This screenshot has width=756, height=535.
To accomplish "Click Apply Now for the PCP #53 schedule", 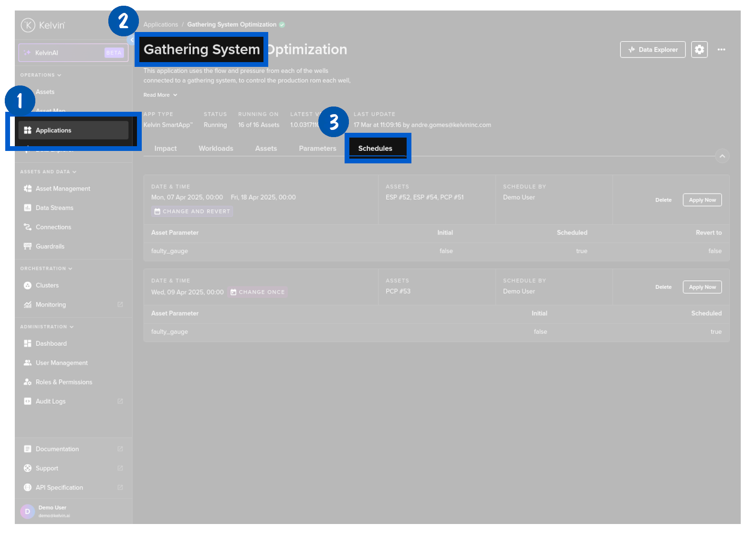I will [702, 287].
